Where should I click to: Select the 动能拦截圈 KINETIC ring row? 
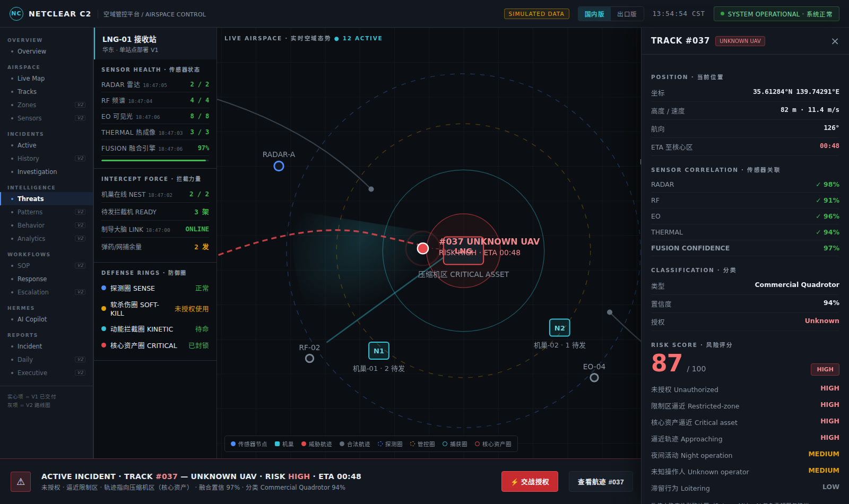(x=155, y=329)
